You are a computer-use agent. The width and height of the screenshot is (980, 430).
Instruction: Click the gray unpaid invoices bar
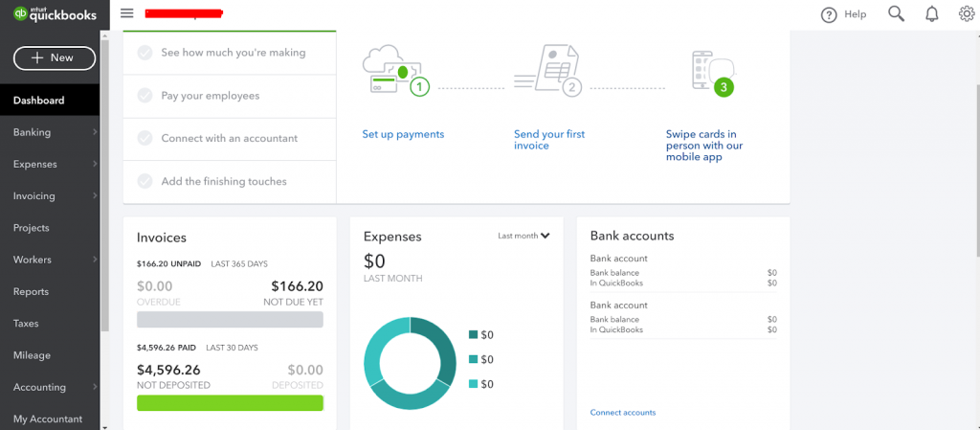click(x=230, y=319)
